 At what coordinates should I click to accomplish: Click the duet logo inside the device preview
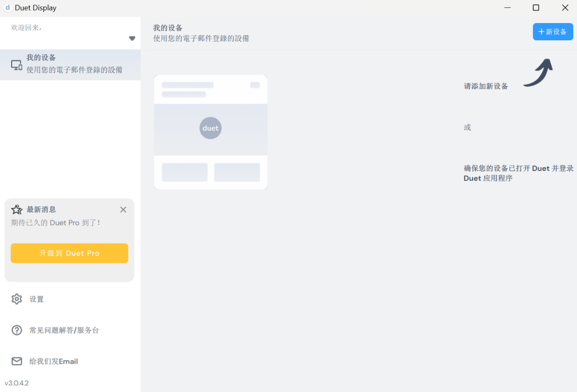click(210, 128)
